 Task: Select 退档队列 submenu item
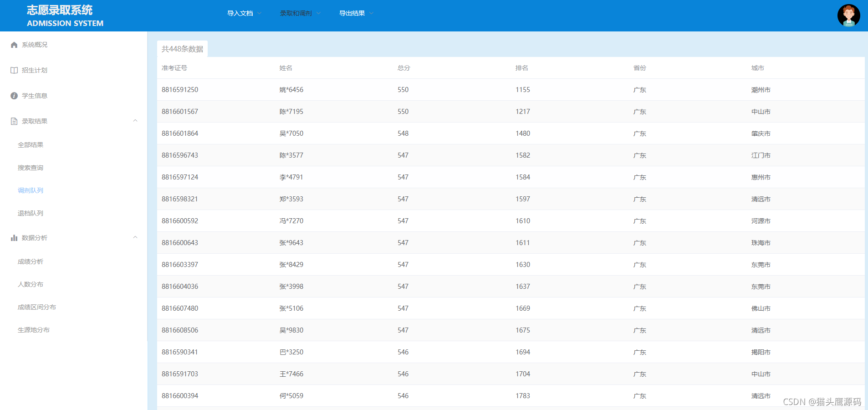point(31,213)
